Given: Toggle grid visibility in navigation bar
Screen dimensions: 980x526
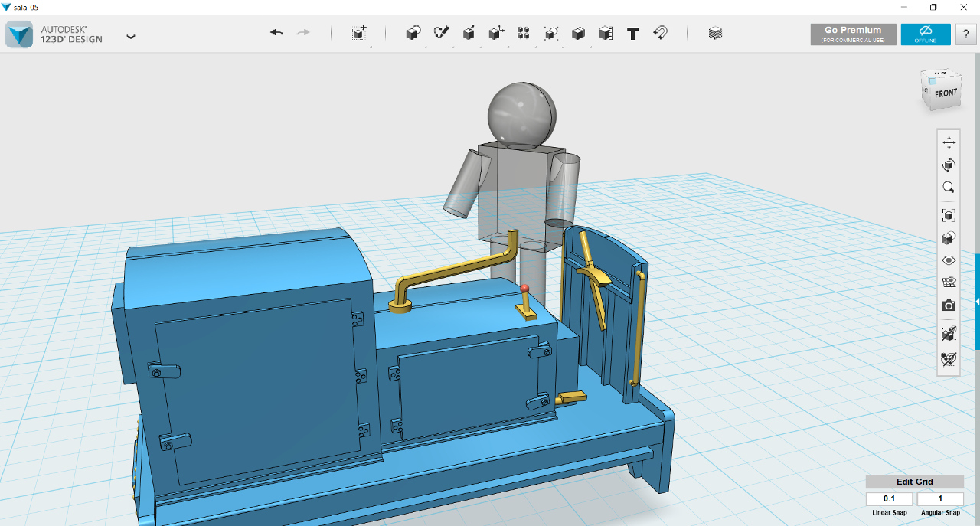Looking at the screenshot, I should pyautogui.click(x=949, y=283).
